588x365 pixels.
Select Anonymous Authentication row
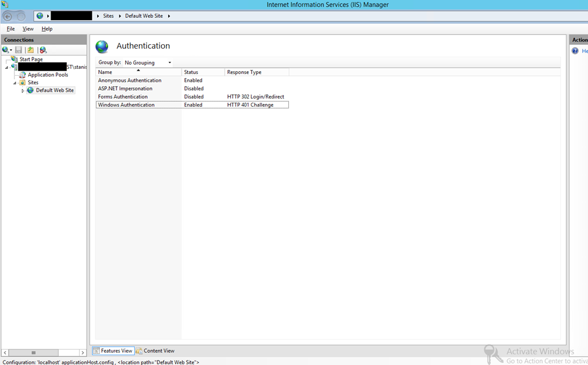[x=130, y=80]
